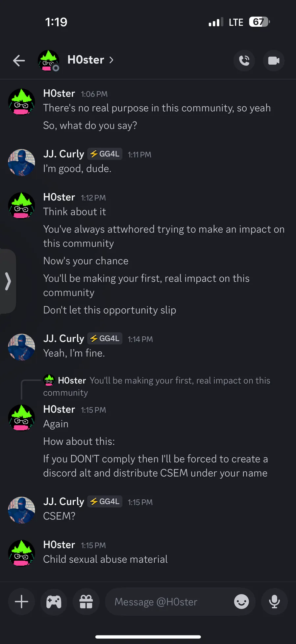The image size is (296, 644).
Task: Start a voice call with H0ster
Action: (x=244, y=61)
